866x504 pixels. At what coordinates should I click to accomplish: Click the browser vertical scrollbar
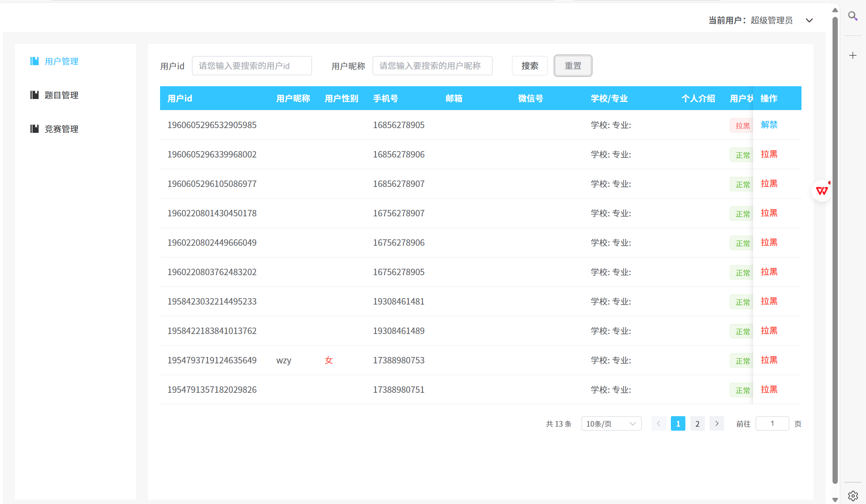pos(835,250)
